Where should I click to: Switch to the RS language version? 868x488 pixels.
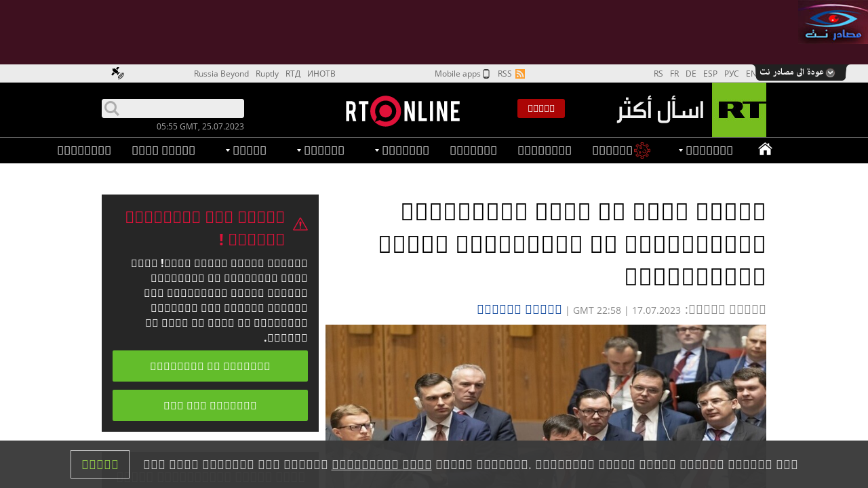[x=658, y=74]
